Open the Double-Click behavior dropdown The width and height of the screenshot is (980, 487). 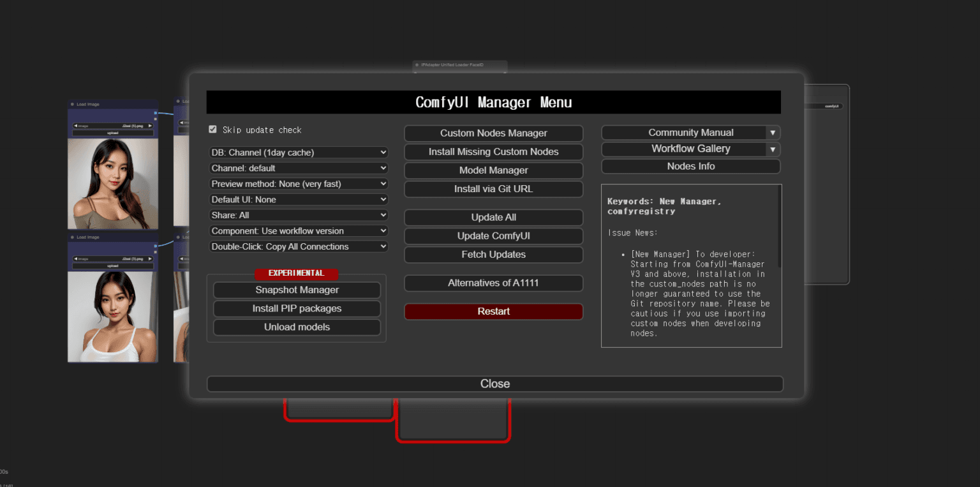pyautogui.click(x=298, y=246)
